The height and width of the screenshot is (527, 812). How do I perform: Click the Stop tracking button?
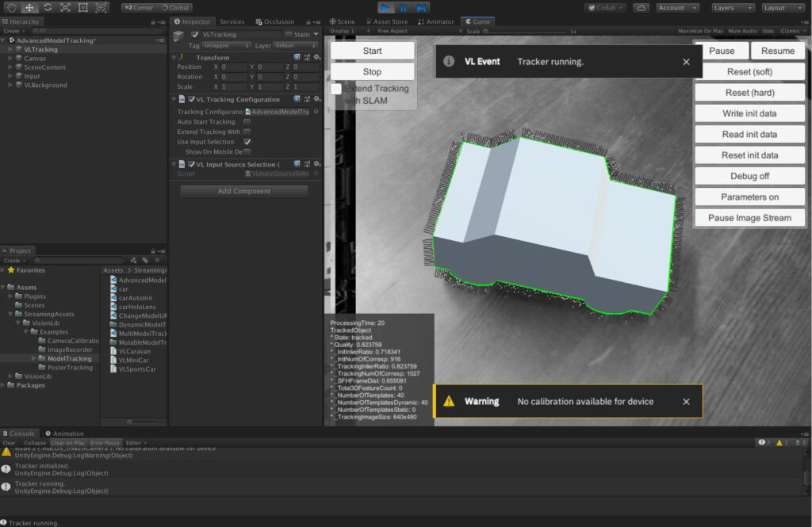pos(373,72)
